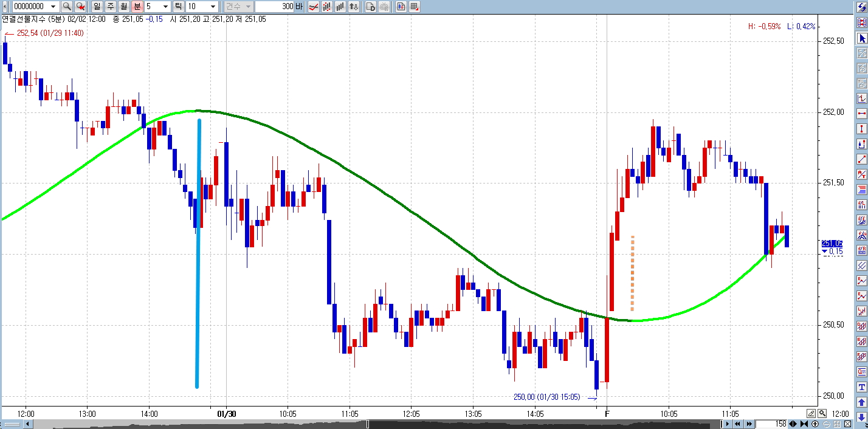
Task: Open the tick interval dropdown showing 10
Action: [x=213, y=7]
